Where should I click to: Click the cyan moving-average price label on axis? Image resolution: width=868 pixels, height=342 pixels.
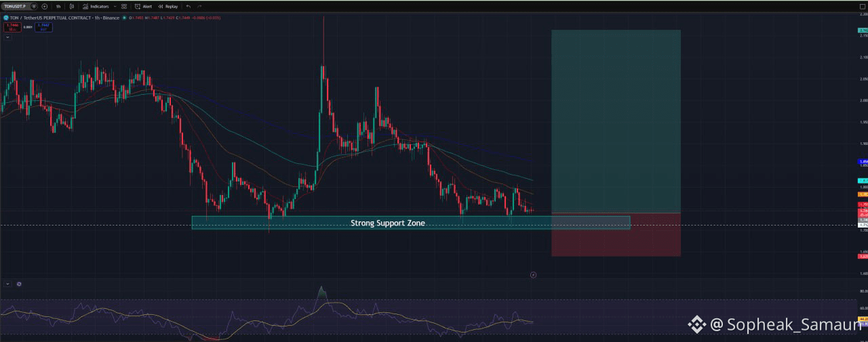(863, 181)
